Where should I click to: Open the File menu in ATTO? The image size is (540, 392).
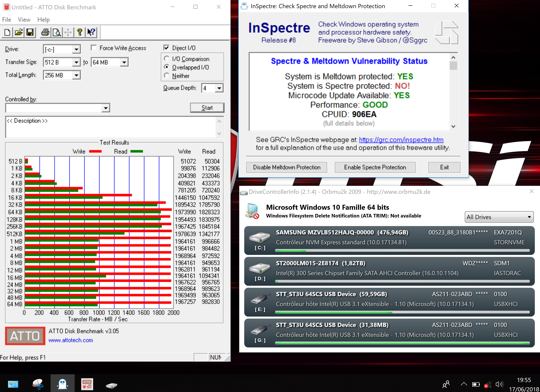point(7,20)
